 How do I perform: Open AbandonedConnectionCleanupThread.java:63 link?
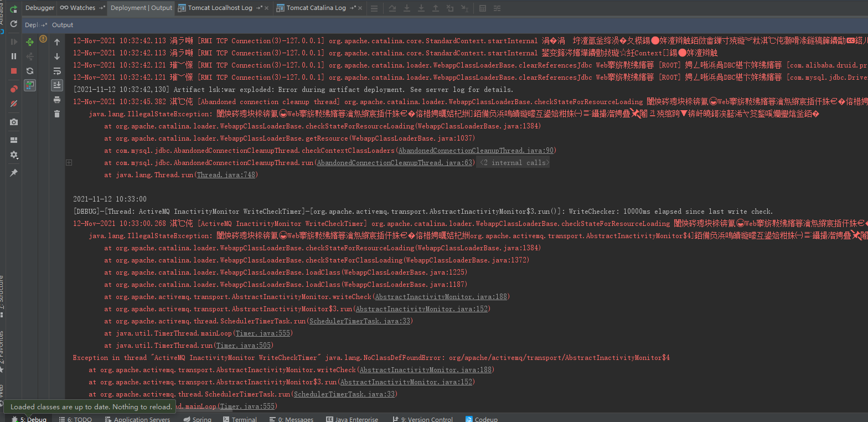[395, 163]
